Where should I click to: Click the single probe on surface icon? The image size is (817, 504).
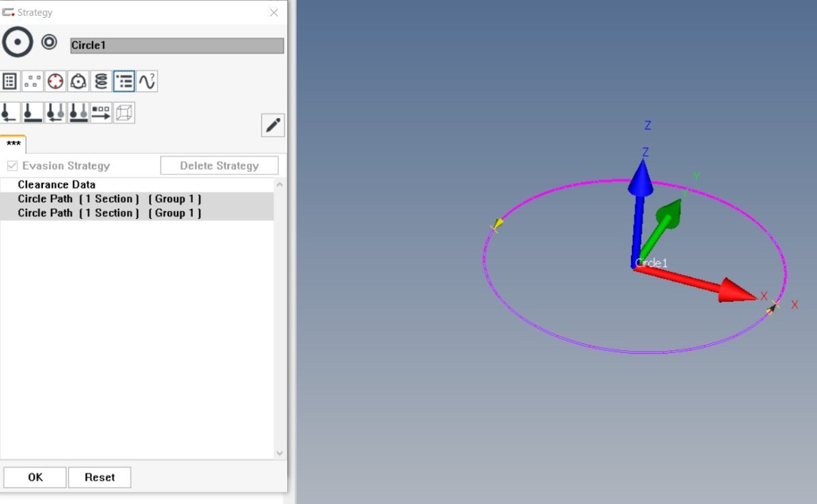coord(32,113)
